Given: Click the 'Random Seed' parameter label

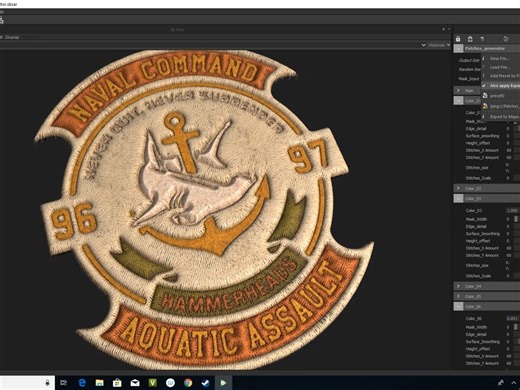Looking at the screenshot, I should click(x=469, y=69).
